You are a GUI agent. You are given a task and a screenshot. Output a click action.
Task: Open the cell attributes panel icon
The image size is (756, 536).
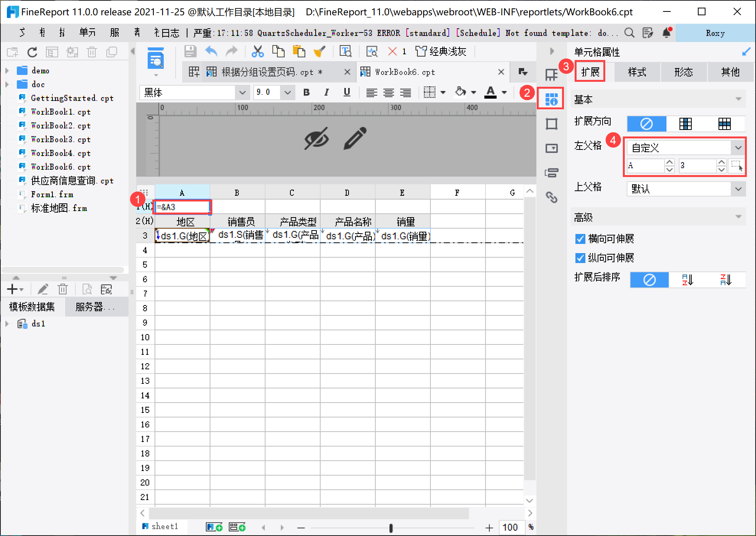[551, 99]
